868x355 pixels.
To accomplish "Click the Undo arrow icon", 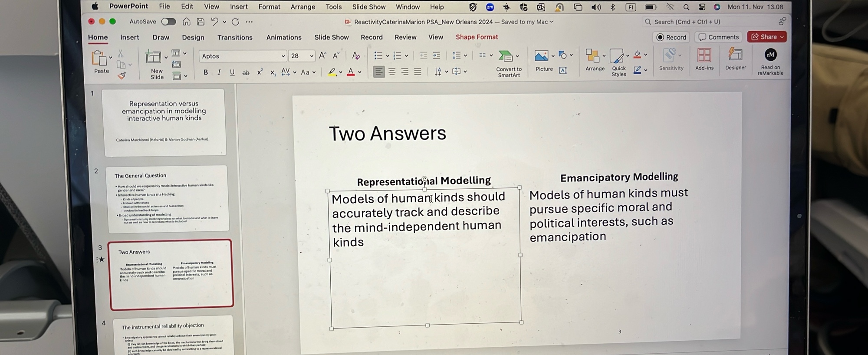I will [x=214, y=22].
